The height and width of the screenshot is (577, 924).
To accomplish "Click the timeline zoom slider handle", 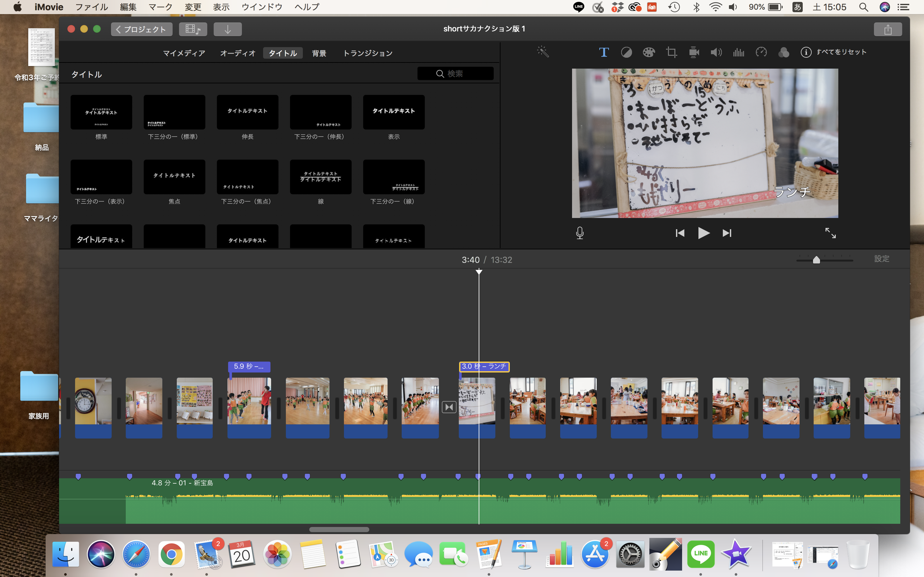I will [816, 260].
